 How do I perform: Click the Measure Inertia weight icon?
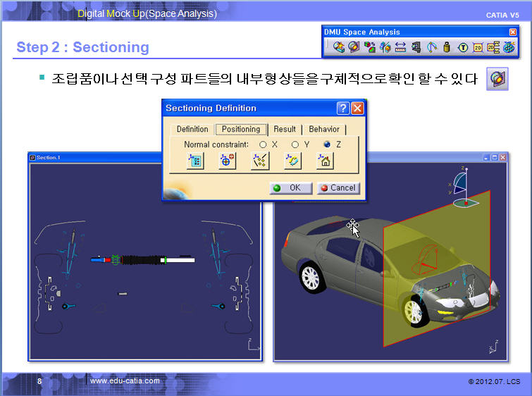click(446, 47)
